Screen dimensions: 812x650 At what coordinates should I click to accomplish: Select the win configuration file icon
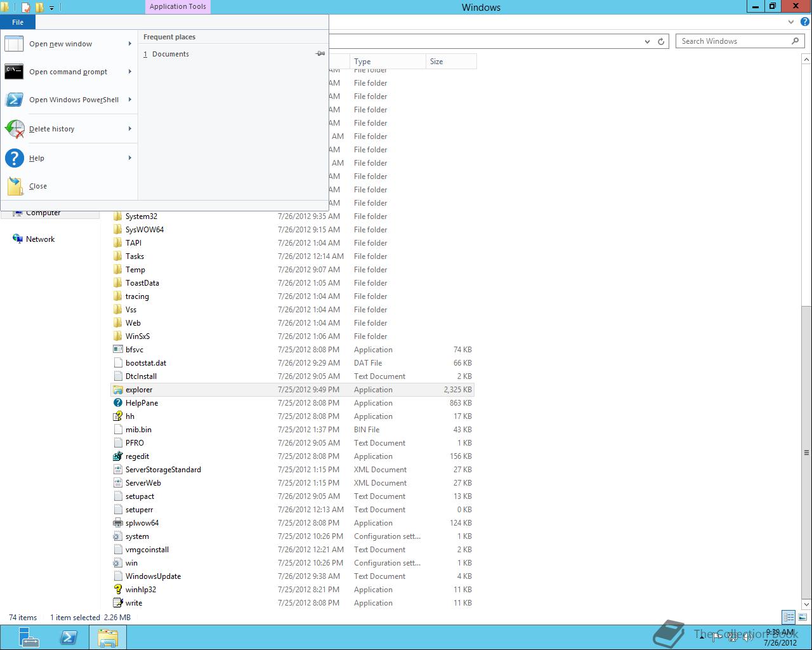117,563
